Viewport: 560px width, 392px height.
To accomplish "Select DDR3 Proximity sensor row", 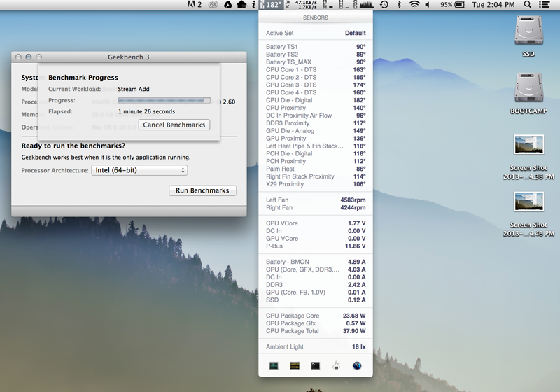I will tap(316, 122).
